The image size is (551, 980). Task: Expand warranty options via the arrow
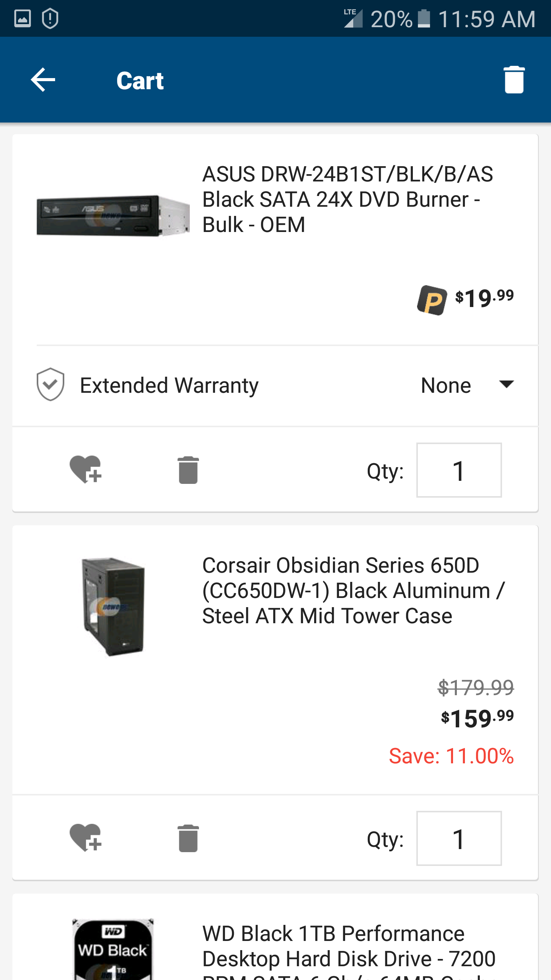coord(507,384)
